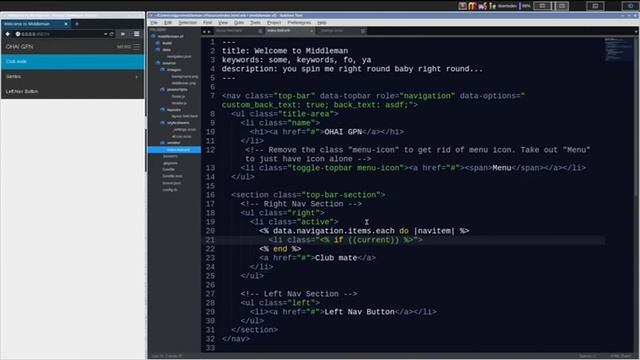The image size is (640, 360).
Task: Close the 'Welcome to Middleman' browser tab
Action: pyautogui.click(x=66, y=24)
